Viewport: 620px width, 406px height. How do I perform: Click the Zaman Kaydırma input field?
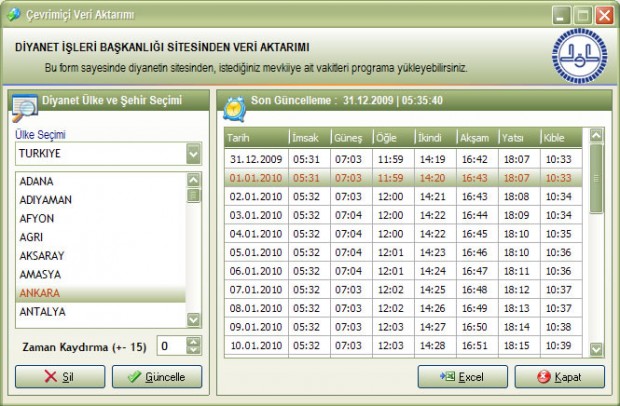point(172,346)
